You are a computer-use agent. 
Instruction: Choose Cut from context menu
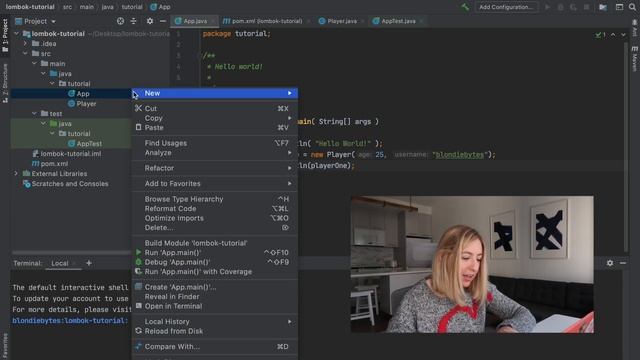tap(215, 109)
